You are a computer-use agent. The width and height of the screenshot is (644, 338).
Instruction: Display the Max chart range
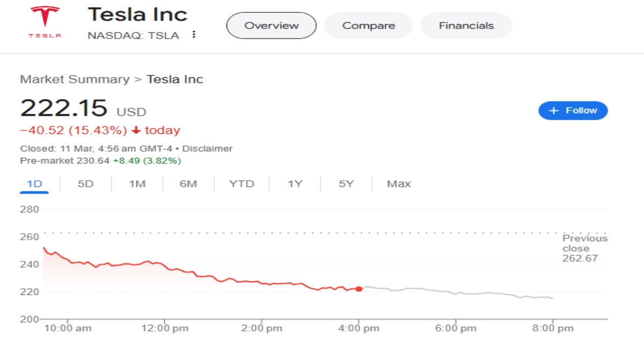pos(399,184)
